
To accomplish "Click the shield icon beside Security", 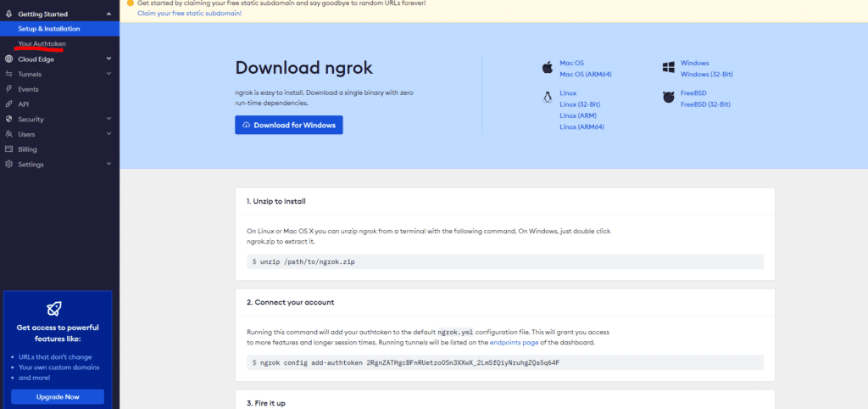I will [8, 119].
